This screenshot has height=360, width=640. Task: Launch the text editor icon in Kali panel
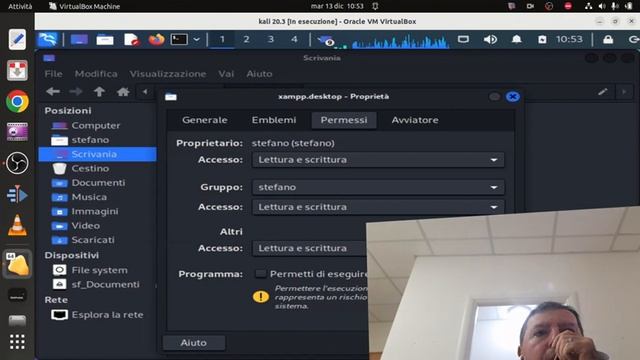[x=131, y=40]
